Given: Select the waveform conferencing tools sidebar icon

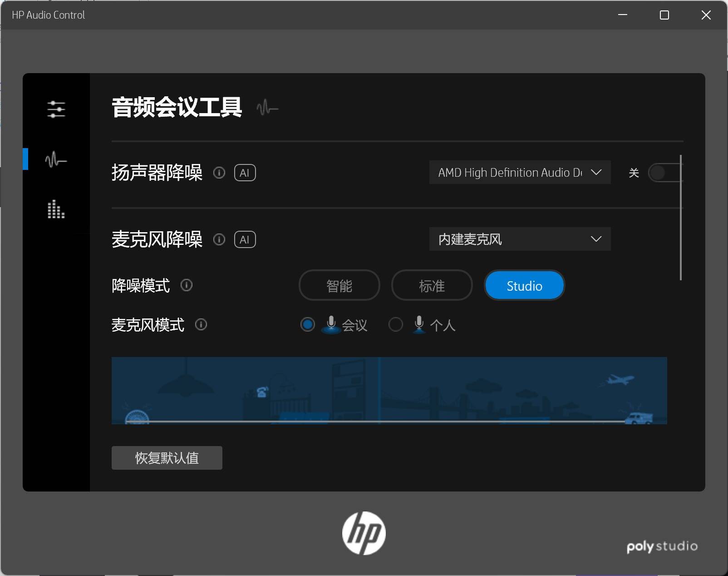Looking at the screenshot, I should tap(56, 159).
